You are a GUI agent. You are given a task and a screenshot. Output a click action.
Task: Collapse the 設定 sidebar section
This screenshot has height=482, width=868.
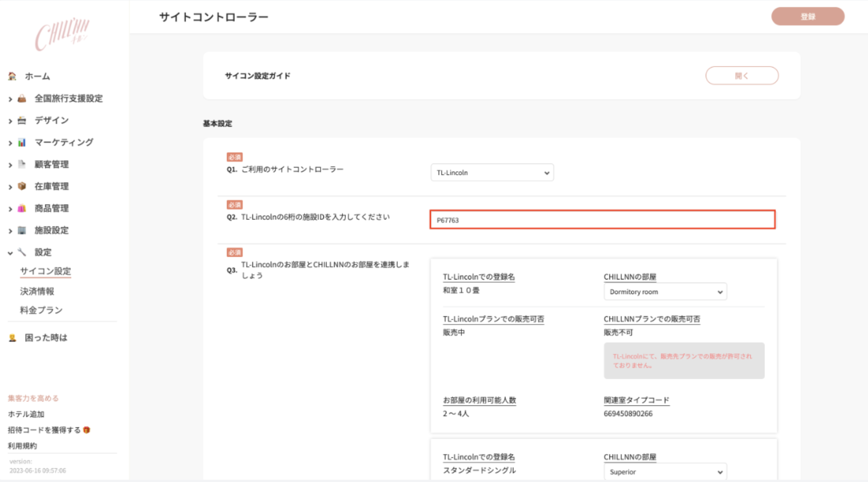point(10,252)
